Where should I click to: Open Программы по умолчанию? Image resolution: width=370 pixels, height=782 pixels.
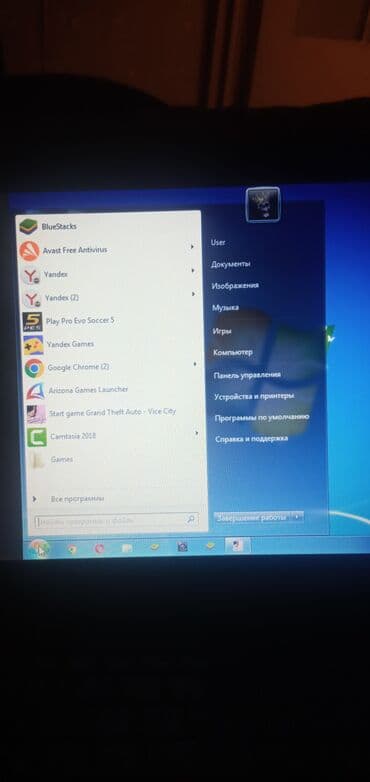click(262, 418)
